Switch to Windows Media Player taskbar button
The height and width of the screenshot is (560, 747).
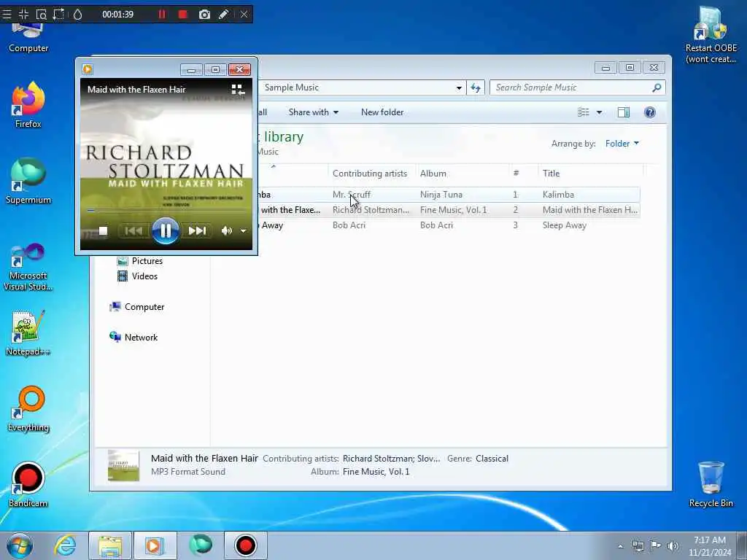(155, 545)
